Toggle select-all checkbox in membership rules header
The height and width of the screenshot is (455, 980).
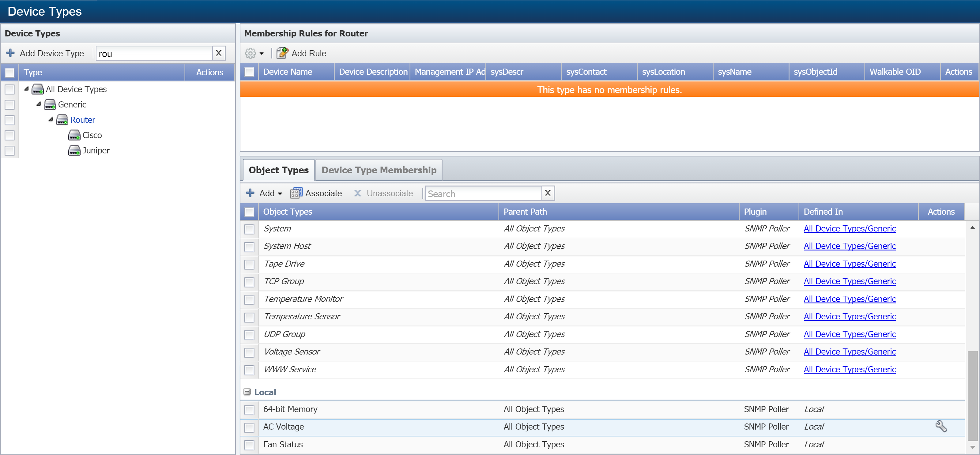(x=249, y=72)
